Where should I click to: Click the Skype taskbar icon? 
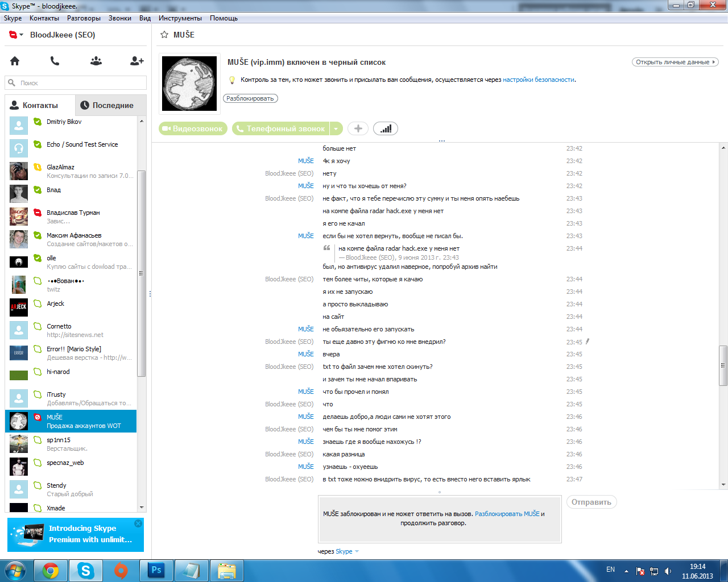click(86, 571)
